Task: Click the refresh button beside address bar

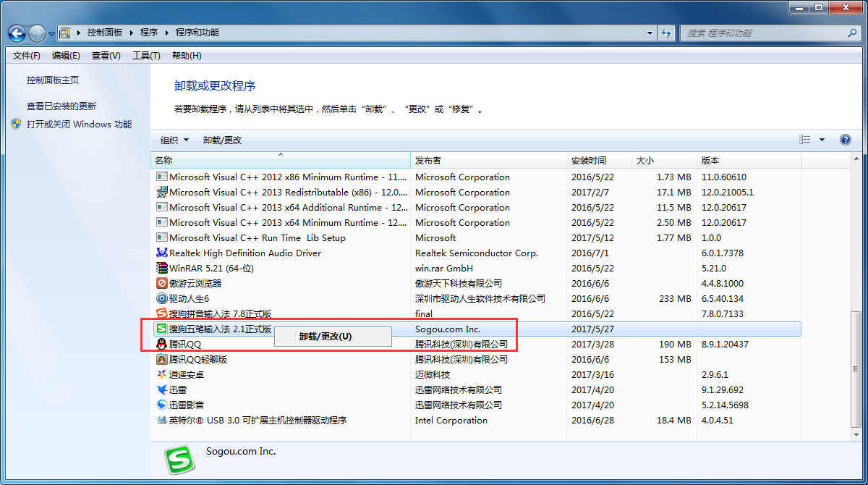Action: click(x=666, y=33)
